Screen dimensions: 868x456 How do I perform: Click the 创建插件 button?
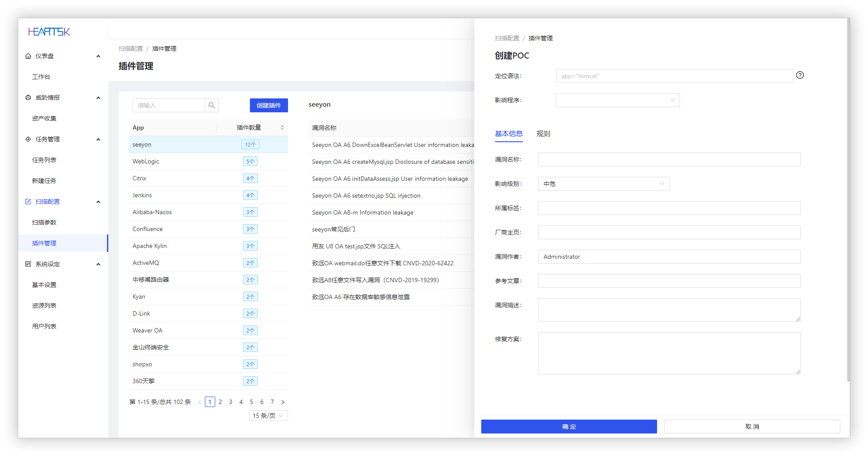(x=269, y=105)
